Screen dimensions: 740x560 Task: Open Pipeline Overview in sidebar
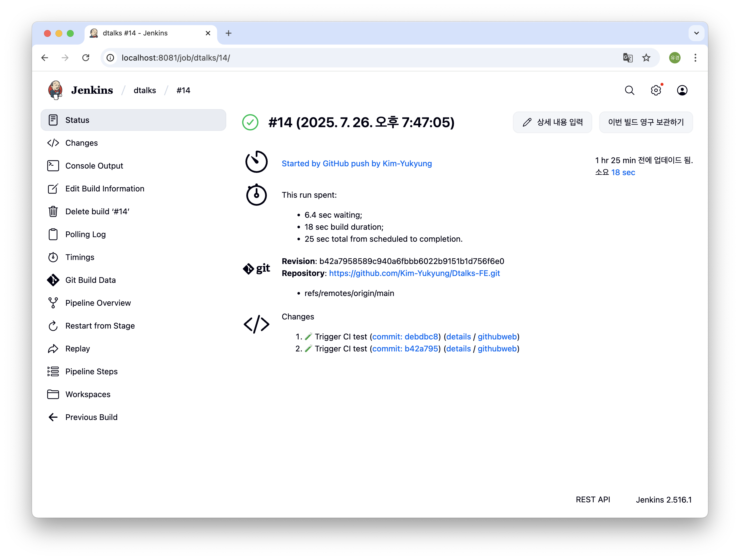pos(98,303)
